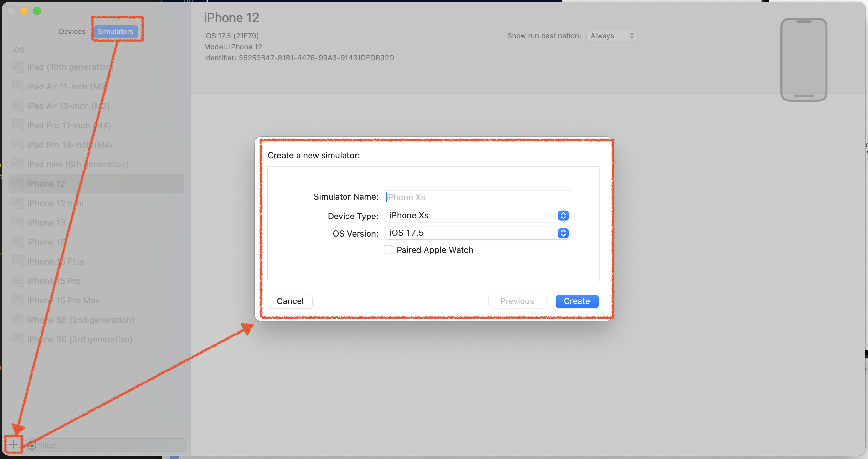Click the filter icon beside Filter field
The image size is (868, 459).
tap(32, 445)
